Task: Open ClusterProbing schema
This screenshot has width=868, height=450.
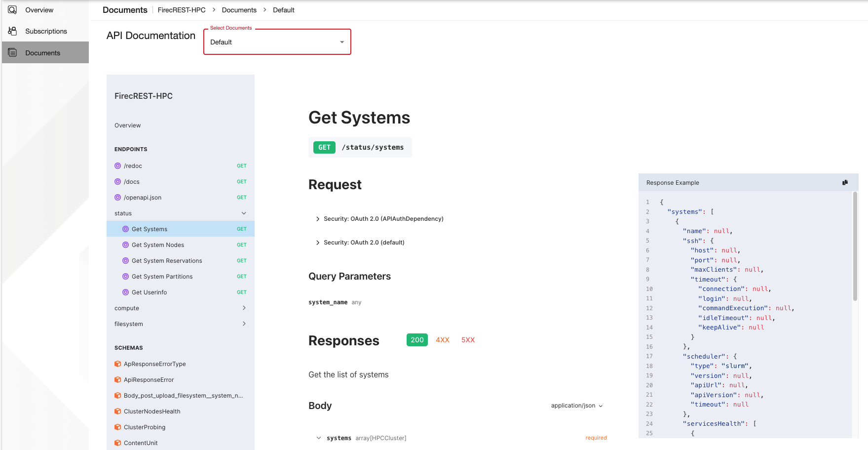Action: coord(180,427)
